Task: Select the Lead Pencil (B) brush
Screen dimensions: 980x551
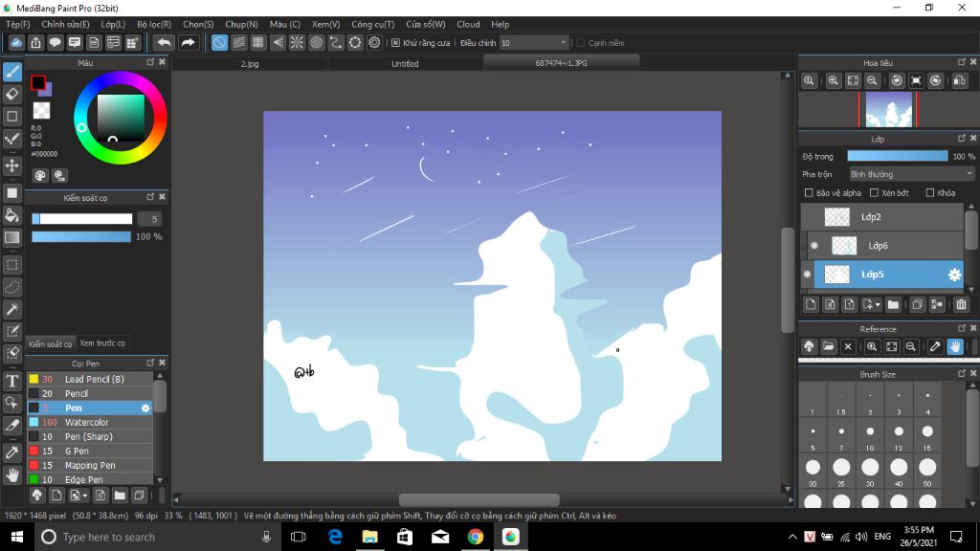Action: 90,379
